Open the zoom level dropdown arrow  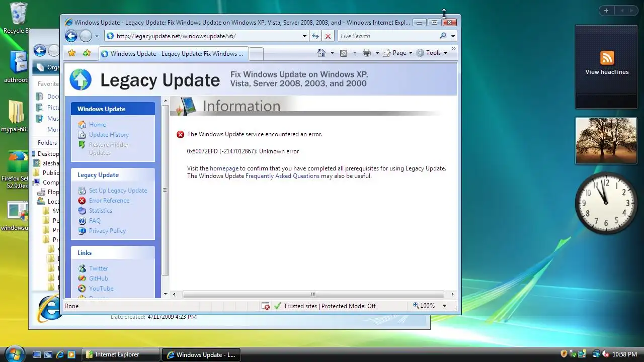(x=444, y=306)
